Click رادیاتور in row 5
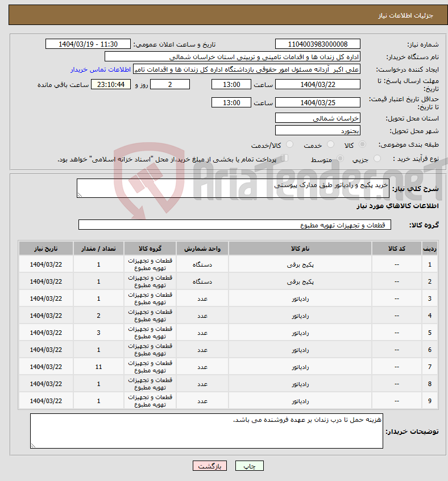Viewport: 448px width, 481px height. [300, 333]
